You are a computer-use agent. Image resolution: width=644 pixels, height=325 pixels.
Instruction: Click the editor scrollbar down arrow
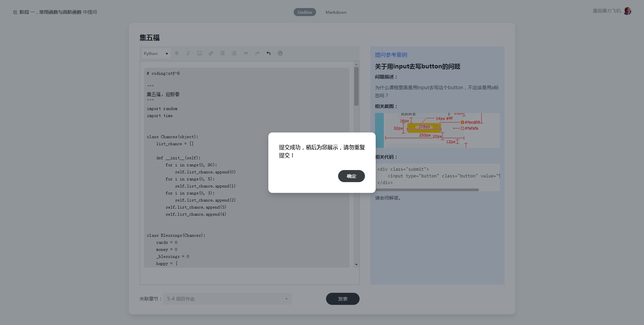click(356, 265)
